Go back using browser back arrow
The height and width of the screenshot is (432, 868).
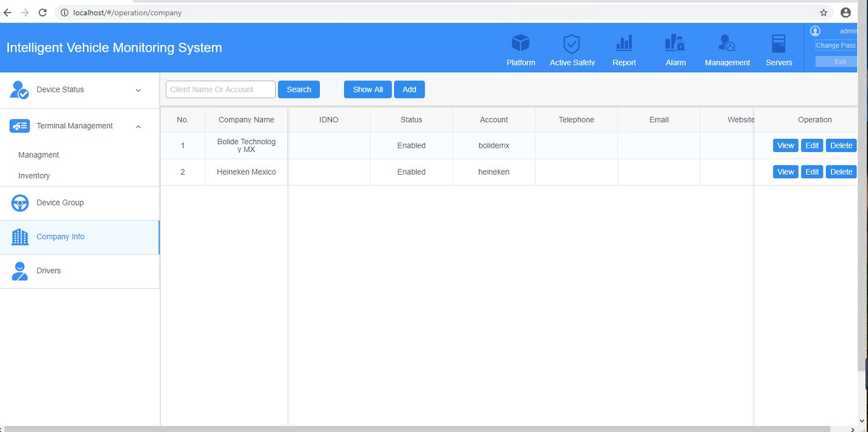tap(7, 12)
